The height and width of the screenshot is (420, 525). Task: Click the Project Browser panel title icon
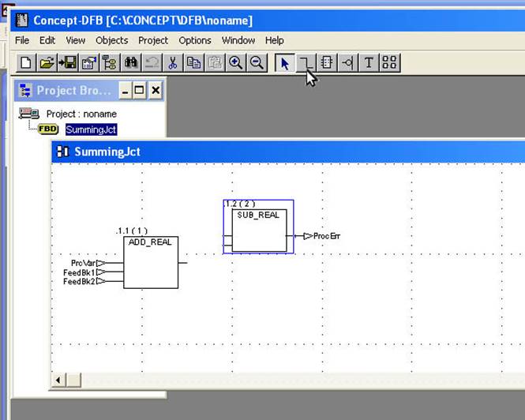coord(25,91)
